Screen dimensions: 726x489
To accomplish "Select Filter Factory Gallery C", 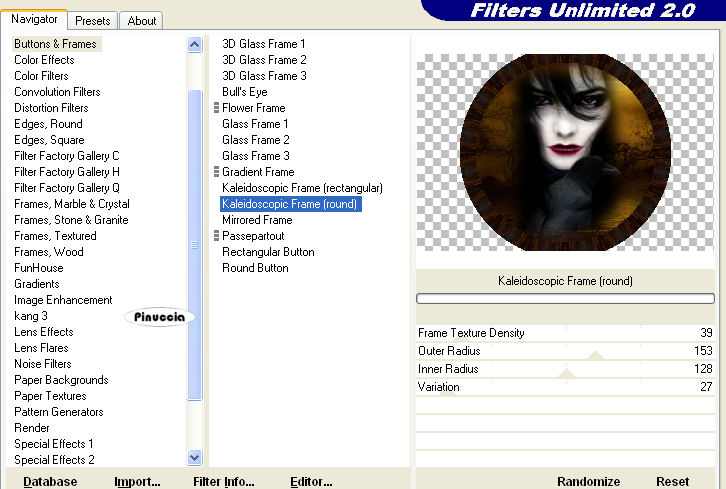I will [67, 156].
